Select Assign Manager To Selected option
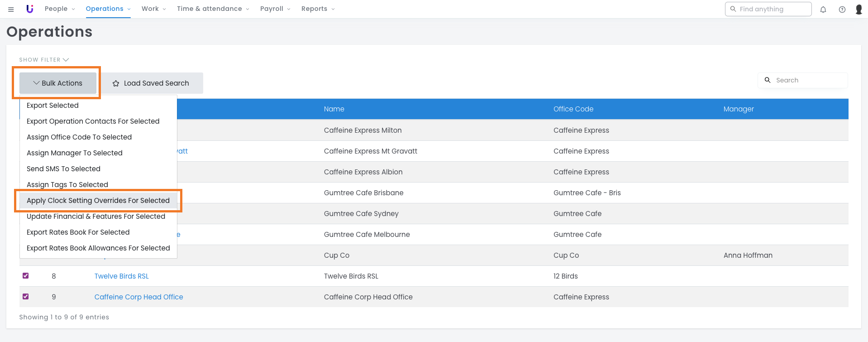Image resolution: width=868 pixels, height=342 pixels. tap(75, 153)
